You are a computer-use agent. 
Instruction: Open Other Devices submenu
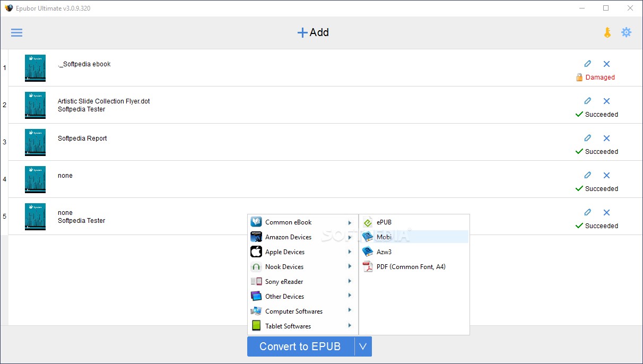(303, 297)
